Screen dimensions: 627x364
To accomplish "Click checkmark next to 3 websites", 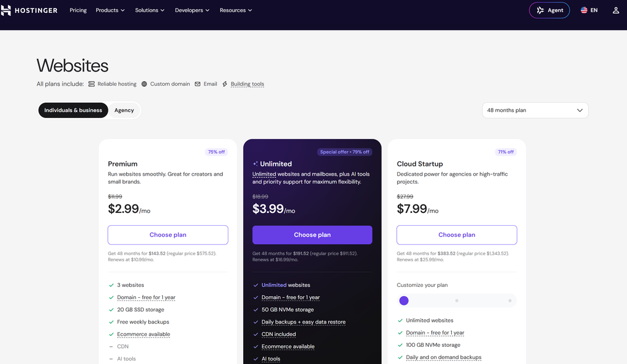I will 111,285.
